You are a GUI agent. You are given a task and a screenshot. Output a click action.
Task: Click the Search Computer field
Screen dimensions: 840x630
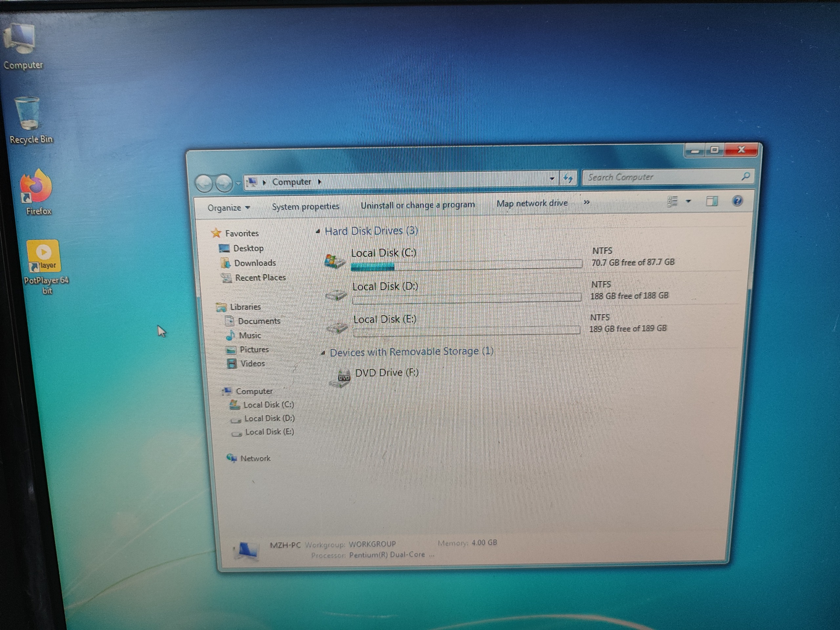pos(661,177)
